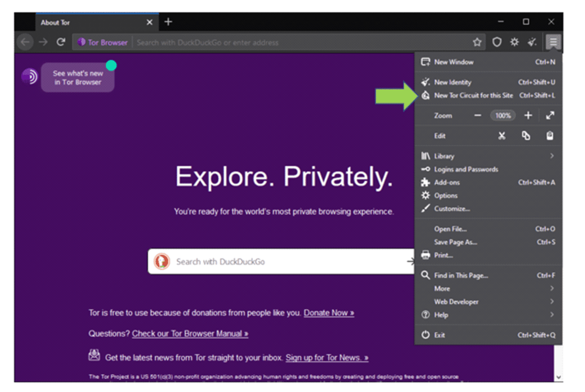Follow the Donate Now link
This screenshot has width=585, height=392.
[x=329, y=313]
